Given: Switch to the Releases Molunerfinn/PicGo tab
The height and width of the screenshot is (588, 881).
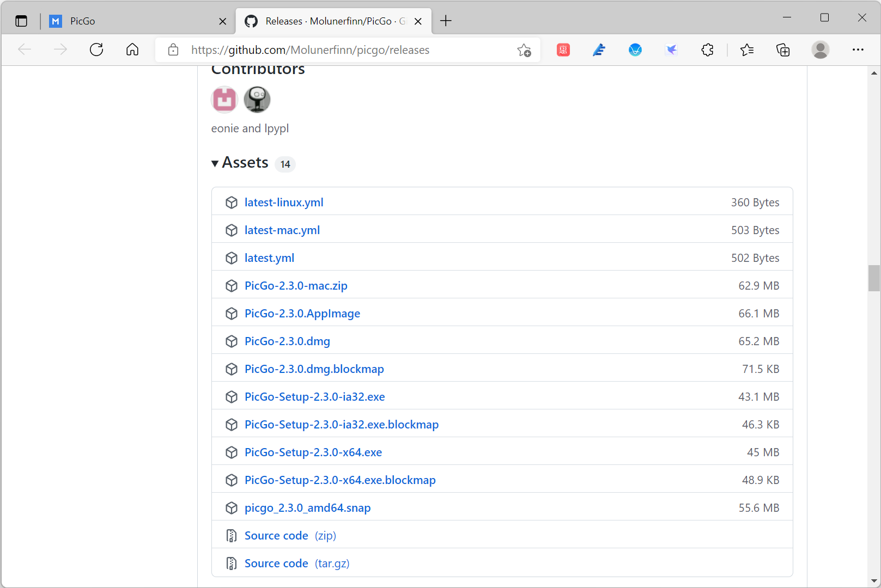Looking at the screenshot, I should click(x=327, y=21).
